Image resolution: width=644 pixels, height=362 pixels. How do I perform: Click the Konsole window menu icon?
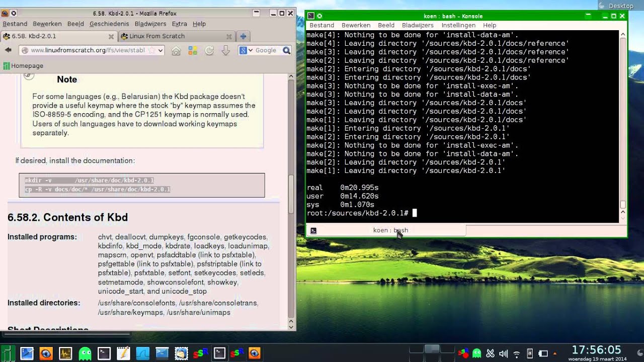[311, 16]
